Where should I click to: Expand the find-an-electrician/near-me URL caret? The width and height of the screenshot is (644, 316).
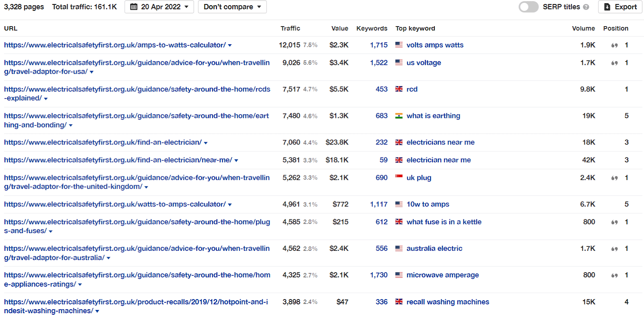[236, 161]
